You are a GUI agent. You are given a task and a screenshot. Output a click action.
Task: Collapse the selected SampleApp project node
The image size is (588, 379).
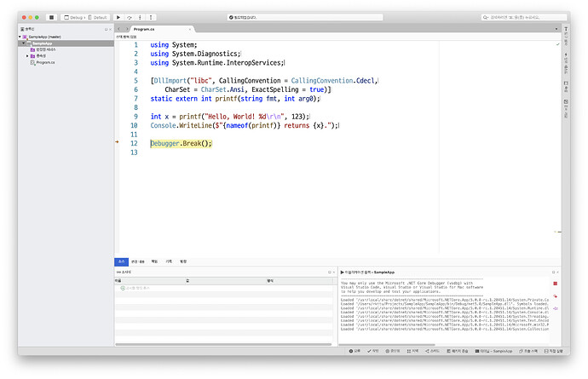click(24, 43)
